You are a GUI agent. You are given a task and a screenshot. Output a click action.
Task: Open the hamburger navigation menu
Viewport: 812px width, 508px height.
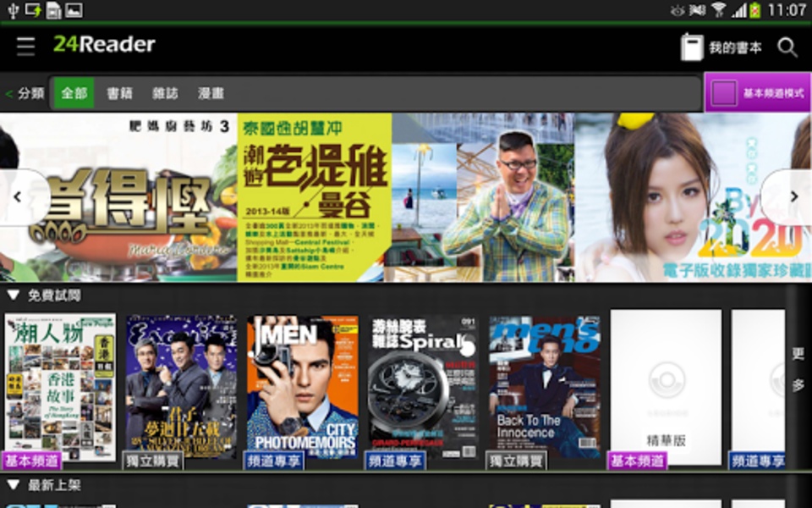click(x=25, y=46)
